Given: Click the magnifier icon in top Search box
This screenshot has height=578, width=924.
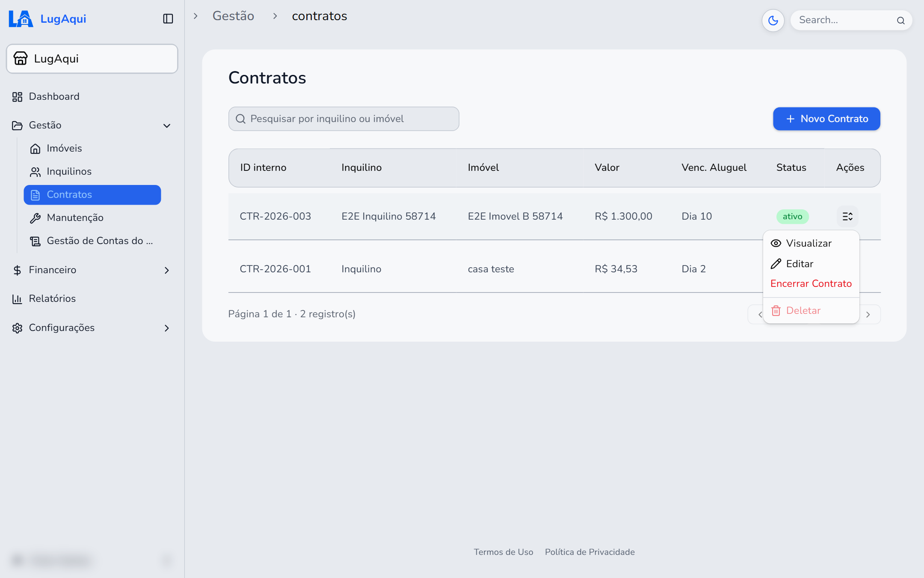Looking at the screenshot, I should tap(901, 21).
